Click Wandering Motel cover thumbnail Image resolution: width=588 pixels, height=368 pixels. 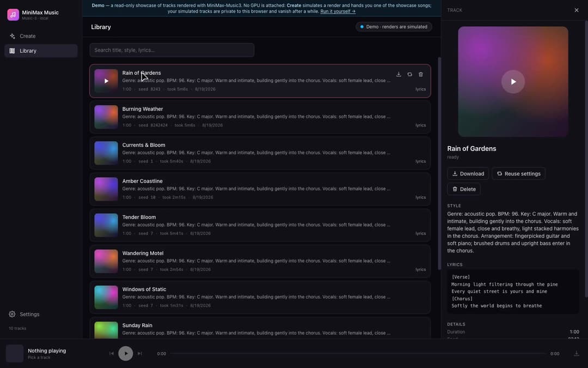[106, 261]
